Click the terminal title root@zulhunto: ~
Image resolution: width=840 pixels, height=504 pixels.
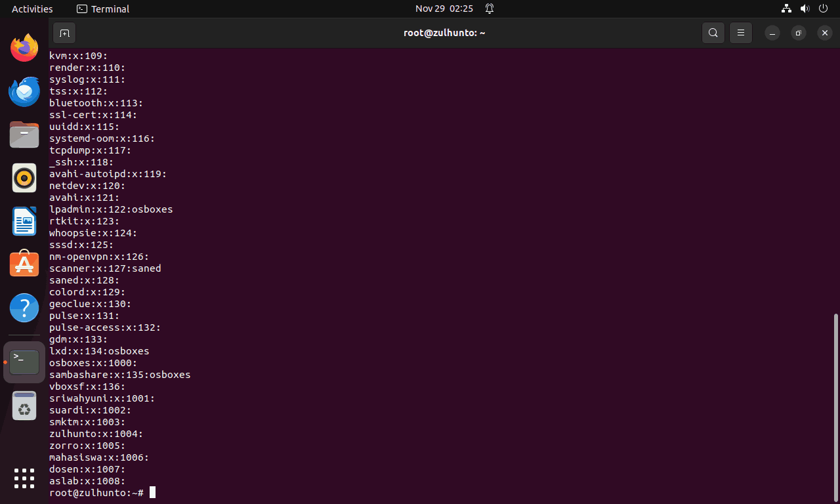(x=444, y=33)
